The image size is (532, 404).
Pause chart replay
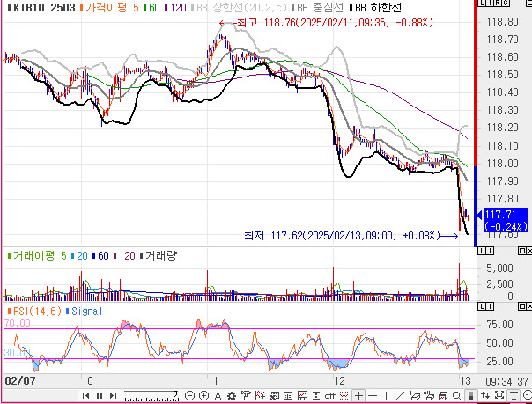click(100, 395)
